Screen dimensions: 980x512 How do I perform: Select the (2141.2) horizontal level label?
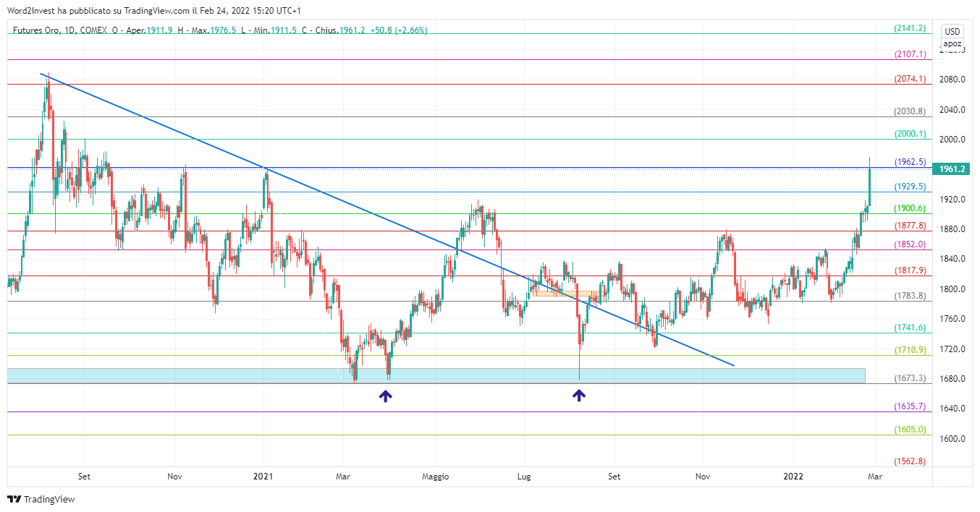[x=910, y=28]
